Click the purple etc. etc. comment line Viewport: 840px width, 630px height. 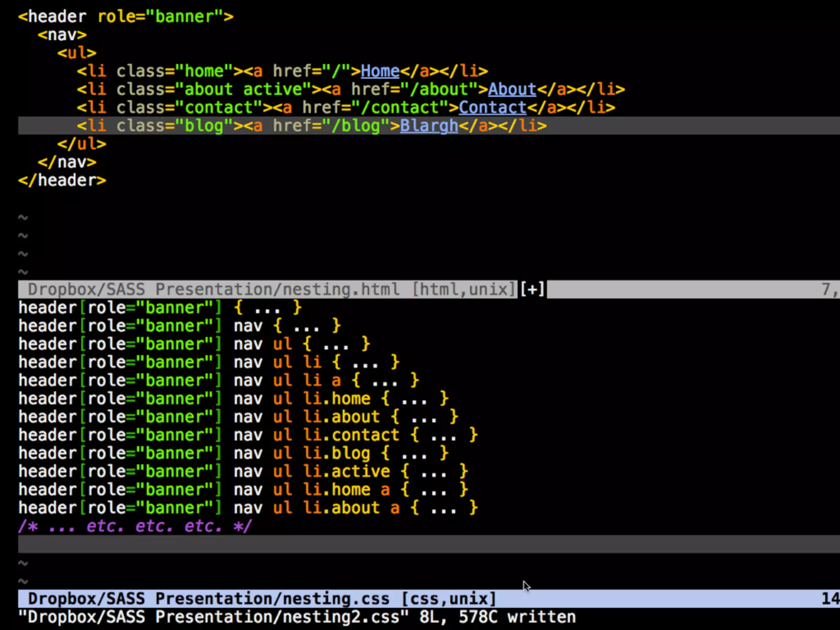pos(135,526)
